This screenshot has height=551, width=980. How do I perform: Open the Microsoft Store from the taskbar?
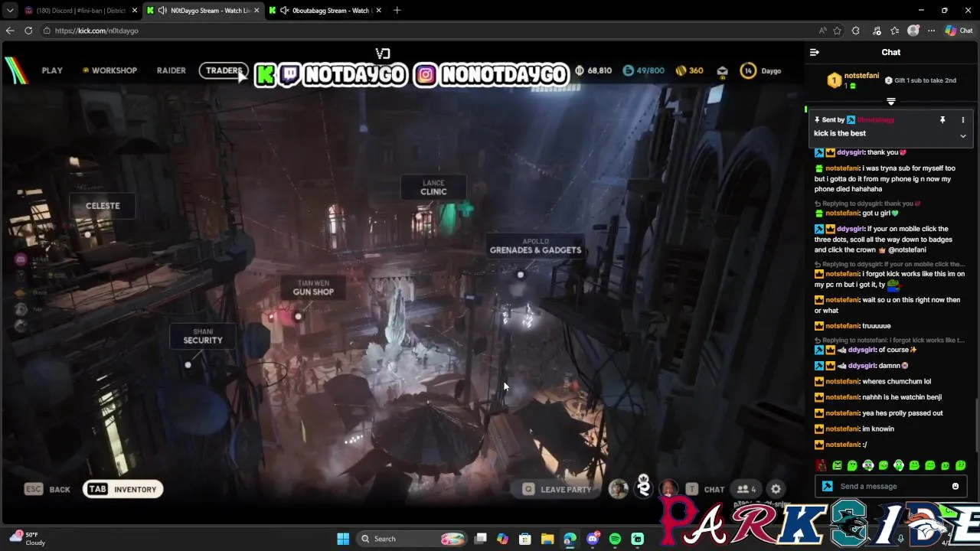point(525,539)
